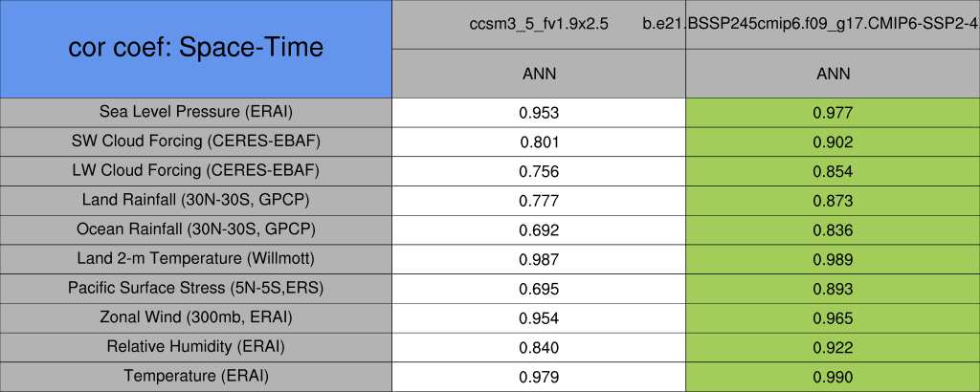980x392 pixels.
Task: Select the Relative Humidity (ERAI) row label
Action: coord(195,347)
